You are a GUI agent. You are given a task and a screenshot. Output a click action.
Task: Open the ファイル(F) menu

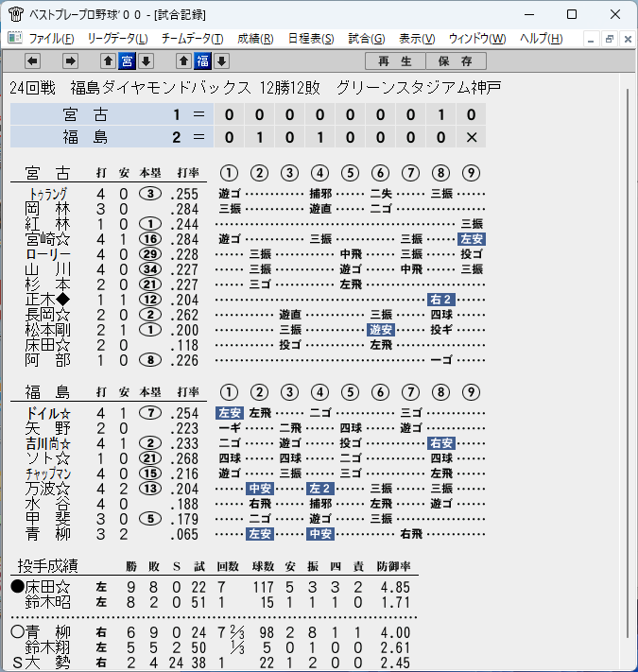pyautogui.click(x=51, y=39)
